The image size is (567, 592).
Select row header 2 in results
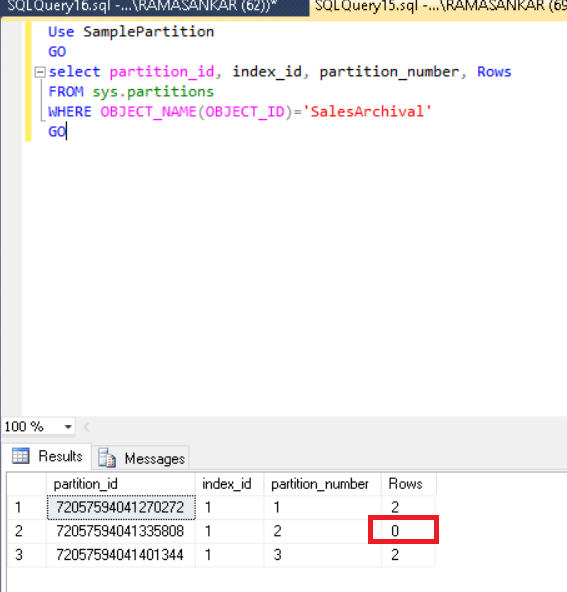point(26,531)
